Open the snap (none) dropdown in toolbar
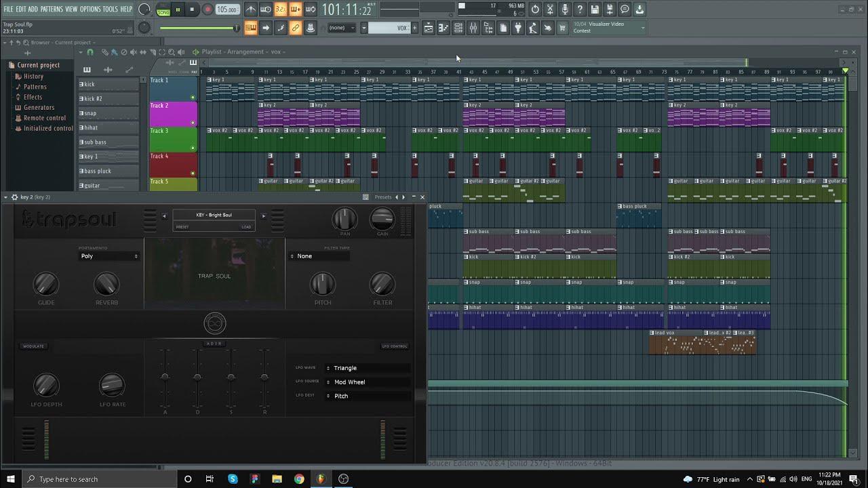 pyautogui.click(x=342, y=28)
